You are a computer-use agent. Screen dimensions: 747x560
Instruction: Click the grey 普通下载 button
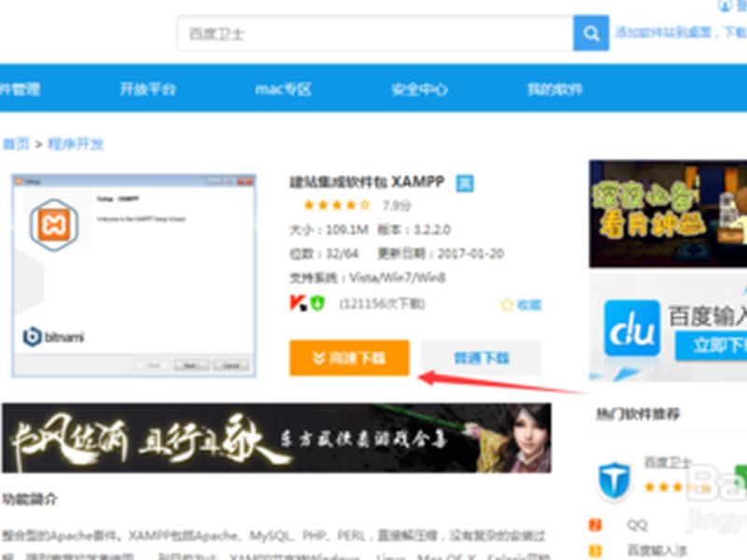(x=482, y=357)
